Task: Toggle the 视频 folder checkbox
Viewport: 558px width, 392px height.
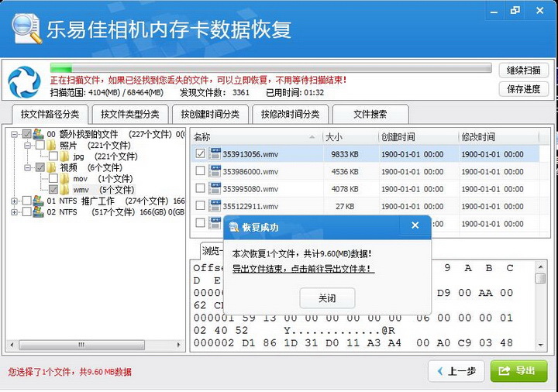Action: coord(40,167)
